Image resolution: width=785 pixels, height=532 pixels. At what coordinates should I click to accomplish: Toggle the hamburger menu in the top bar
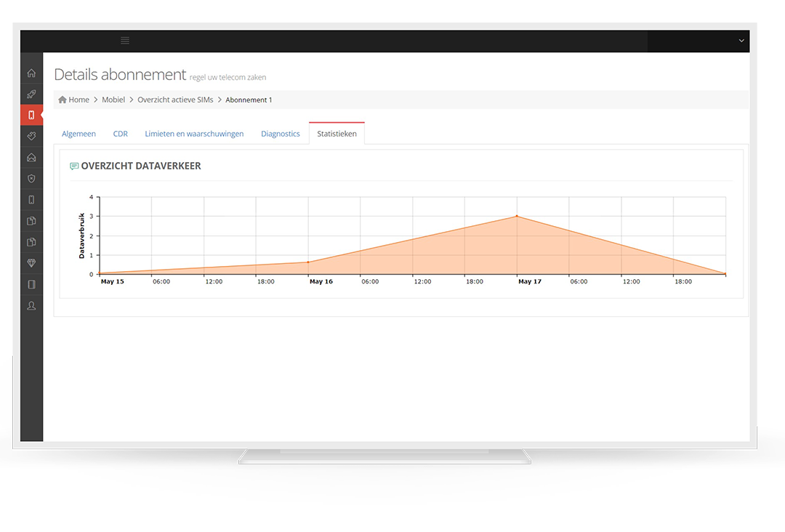click(x=125, y=41)
